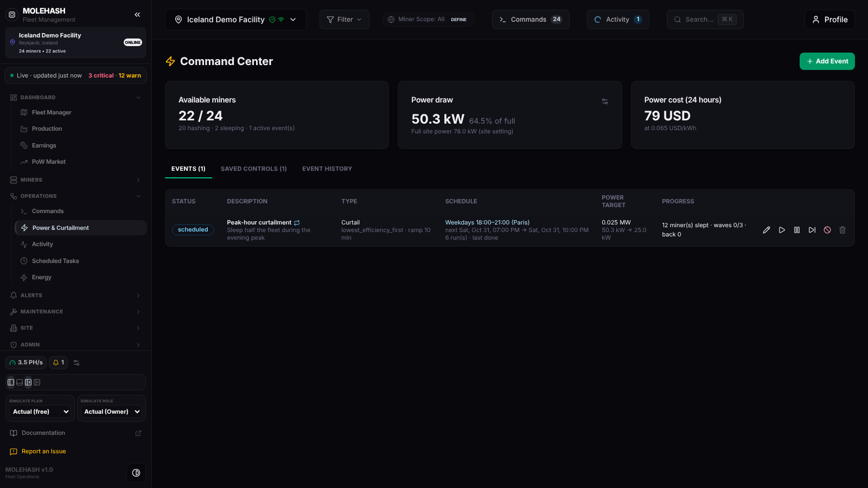Open the Filter dropdown
This screenshot has width=868, height=488.
[344, 20]
